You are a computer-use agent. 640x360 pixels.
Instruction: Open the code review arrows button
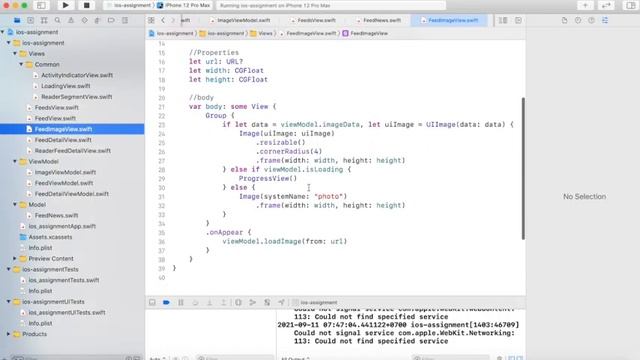coord(606,5)
